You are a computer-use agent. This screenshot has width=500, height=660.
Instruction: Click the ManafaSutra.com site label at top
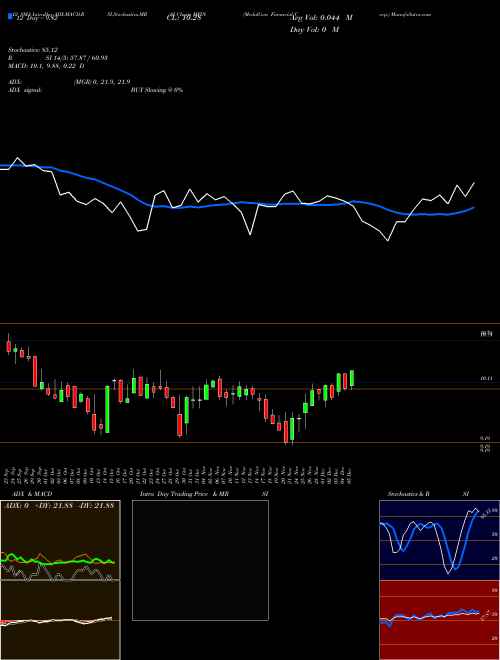point(411,14)
